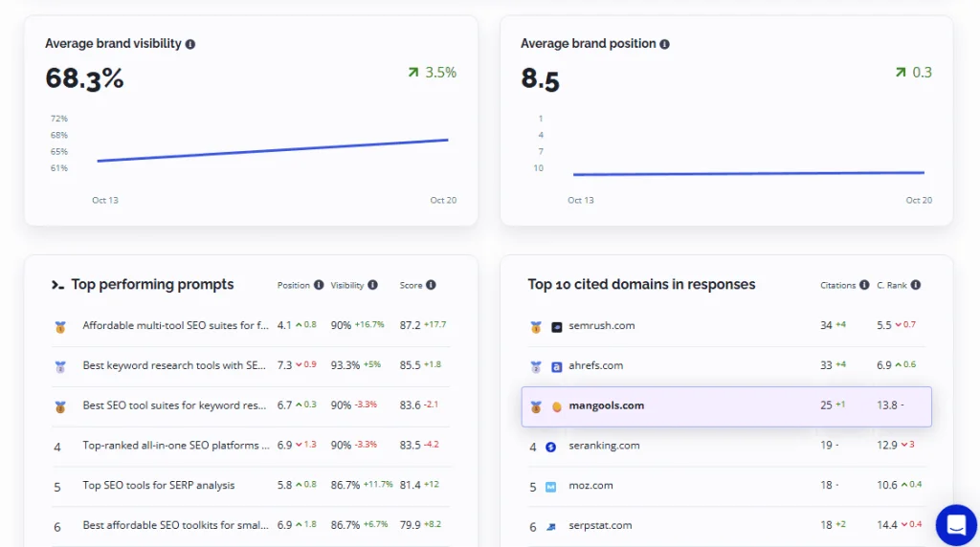Select the highlighted mangools.com domain
The image size is (980, 547).
726,406
